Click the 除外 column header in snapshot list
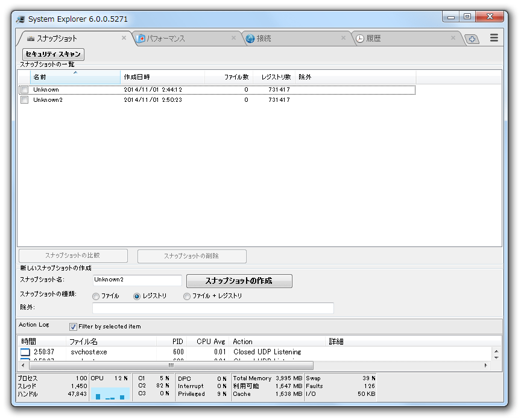521x420 pixels. [356, 77]
